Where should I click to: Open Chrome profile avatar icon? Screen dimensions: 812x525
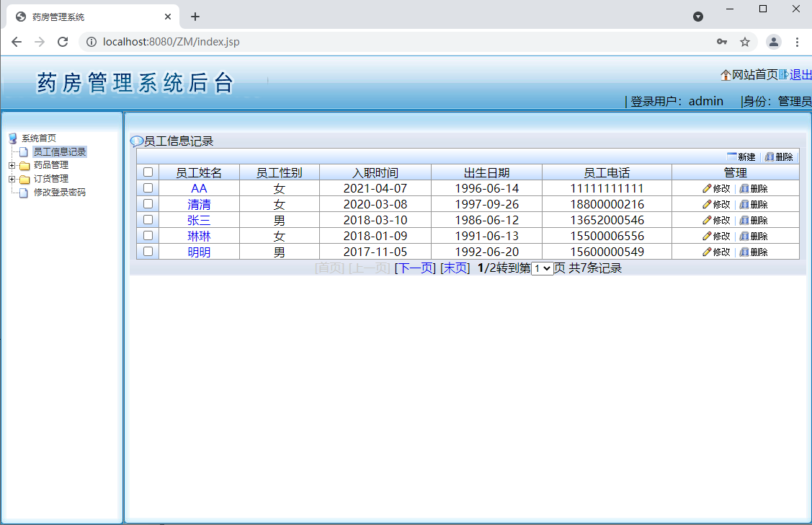coord(773,42)
